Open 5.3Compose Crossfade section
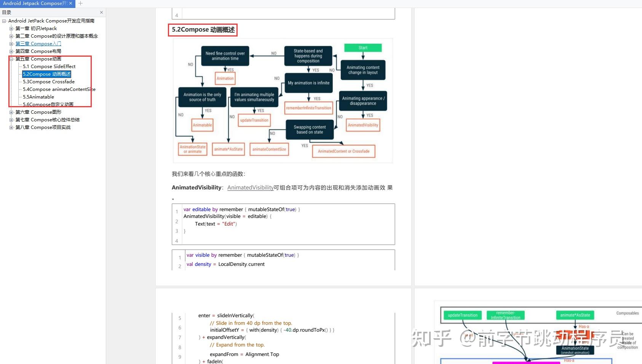Screen dimensions: 642x364 pos(49,81)
